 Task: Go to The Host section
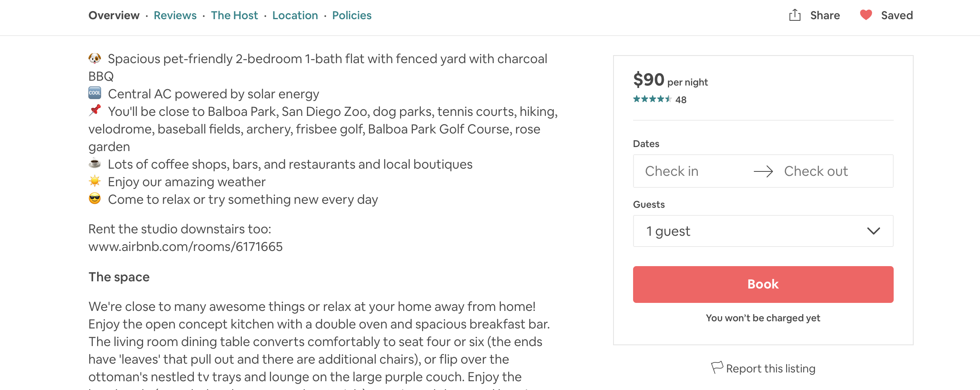(235, 15)
